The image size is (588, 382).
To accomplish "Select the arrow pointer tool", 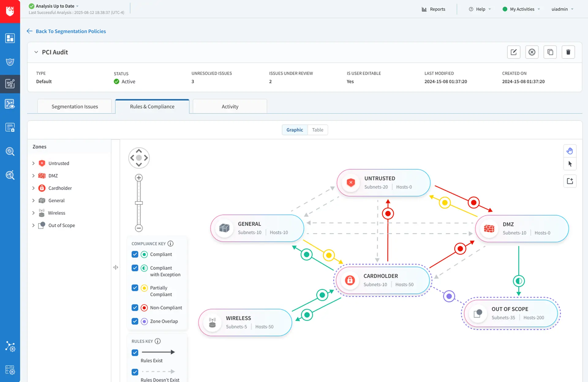I will (x=570, y=164).
